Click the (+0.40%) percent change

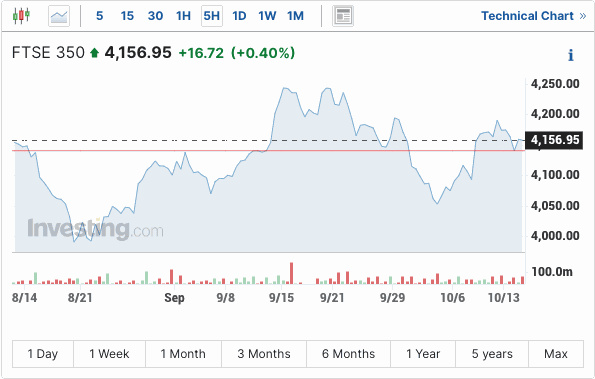pyautogui.click(x=263, y=53)
